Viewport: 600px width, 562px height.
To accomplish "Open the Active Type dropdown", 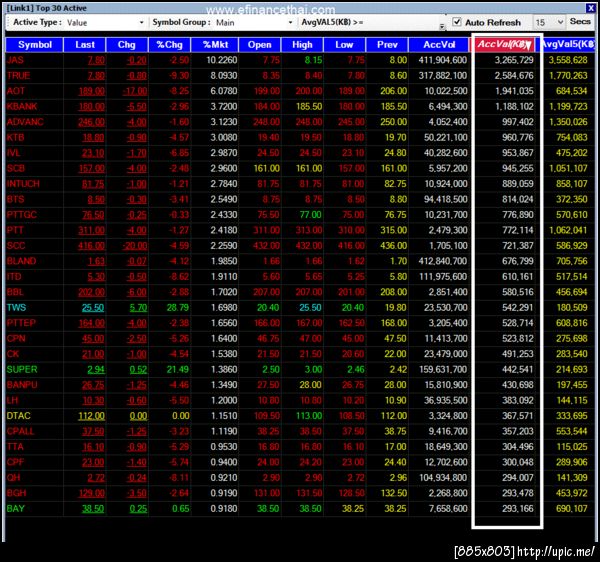I will [x=141, y=23].
